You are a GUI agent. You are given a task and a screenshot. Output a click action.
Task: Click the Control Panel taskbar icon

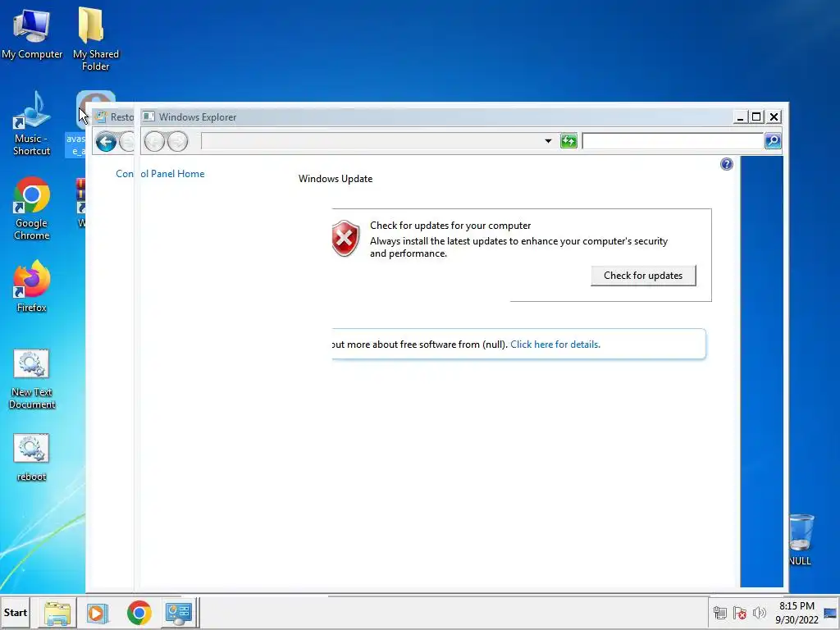tap(179, 613)
